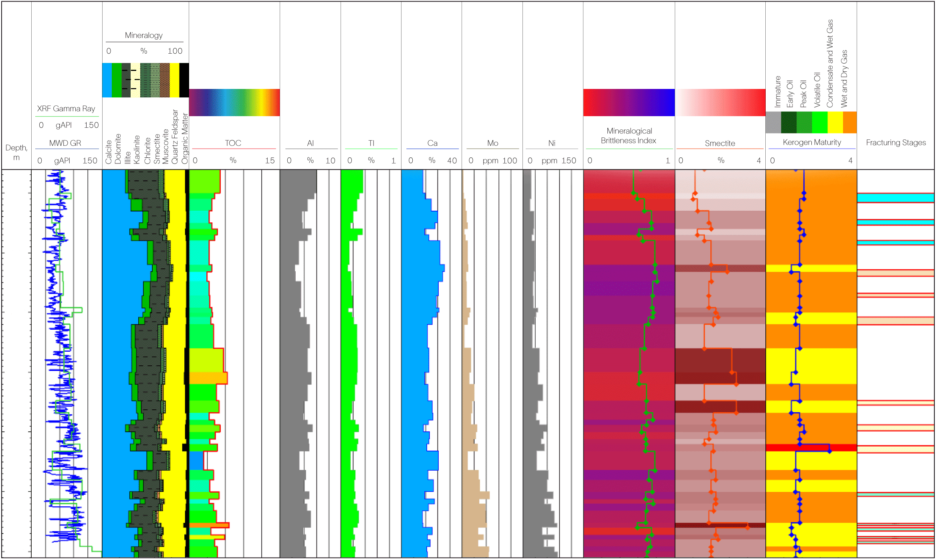This screenshot has width=936, height=560.
Task: Toggle the MWD GR curve display
Action: (66, 141)
